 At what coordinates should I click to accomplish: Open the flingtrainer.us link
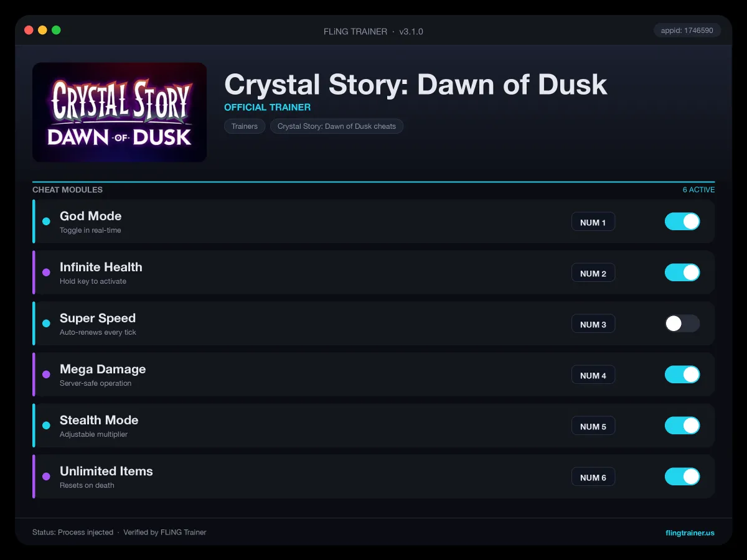(690, 533)
